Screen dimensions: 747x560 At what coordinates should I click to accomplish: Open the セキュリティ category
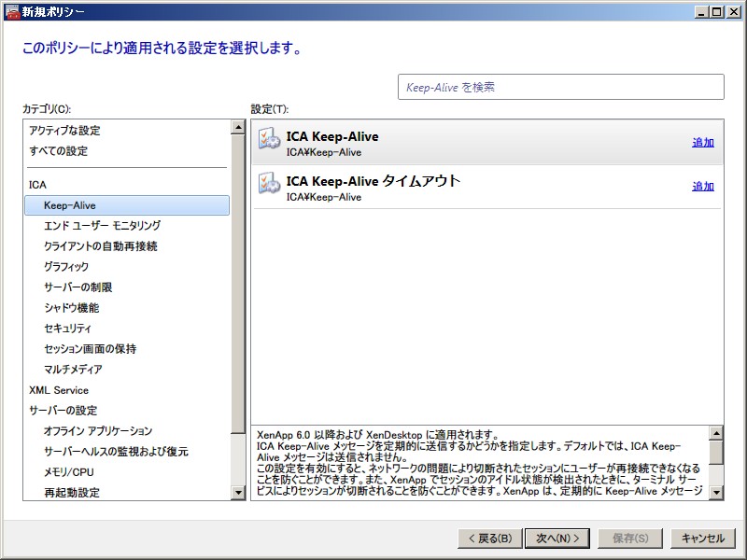pyautogui.click(x=67, y=329)
